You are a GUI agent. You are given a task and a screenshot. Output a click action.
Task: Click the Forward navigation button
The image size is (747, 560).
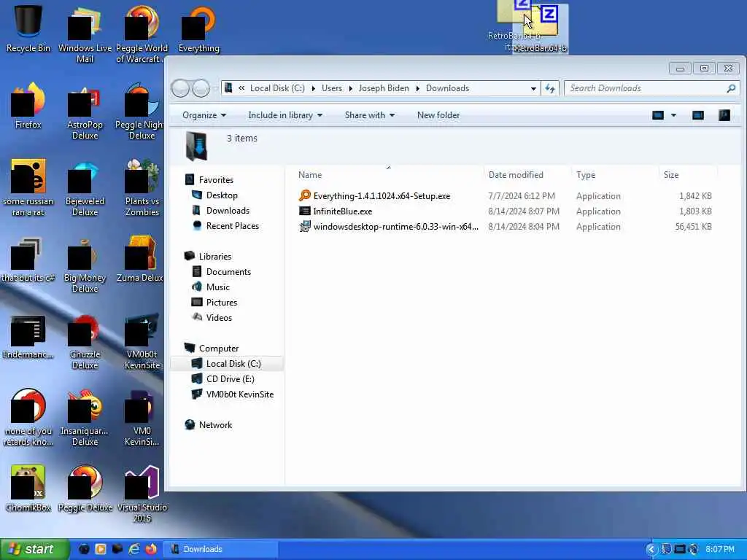pos(201,88)
